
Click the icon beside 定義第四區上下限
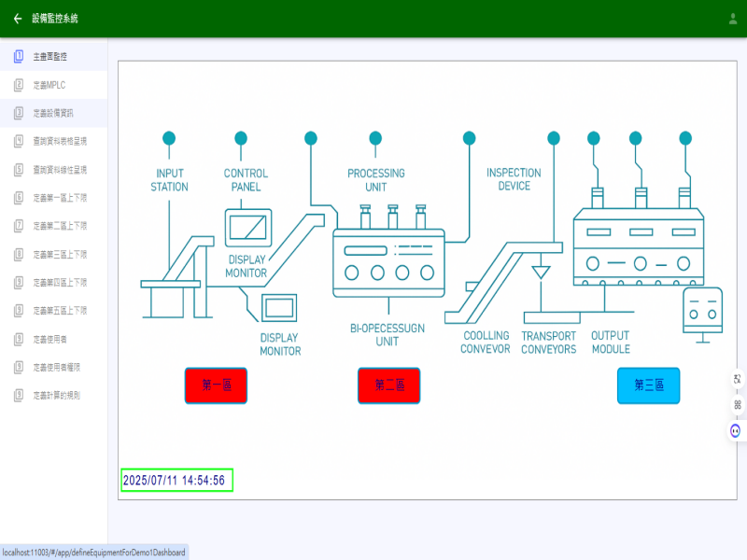tap(19, 283)
